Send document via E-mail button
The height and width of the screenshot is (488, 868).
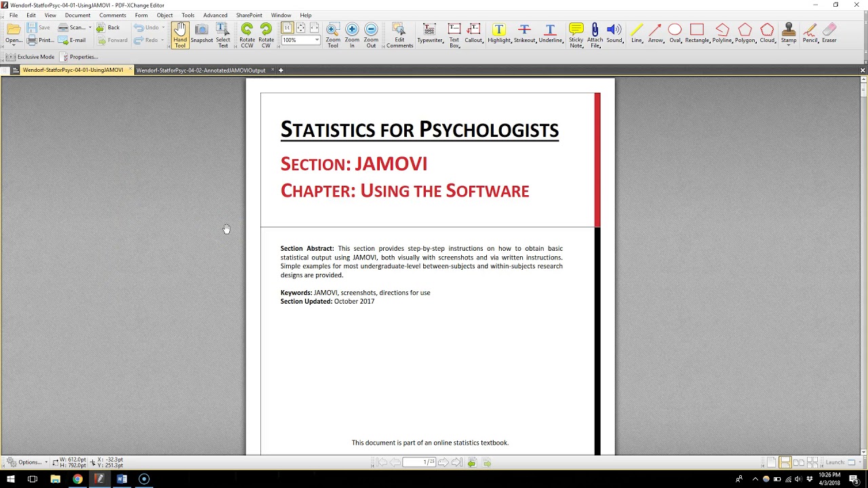click(x=72, y=40)
